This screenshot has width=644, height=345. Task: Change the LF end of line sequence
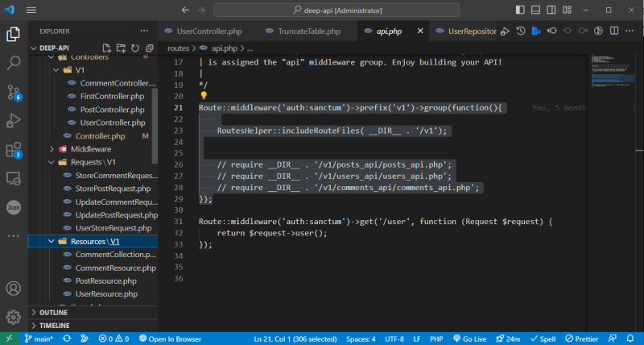[417, 339]
